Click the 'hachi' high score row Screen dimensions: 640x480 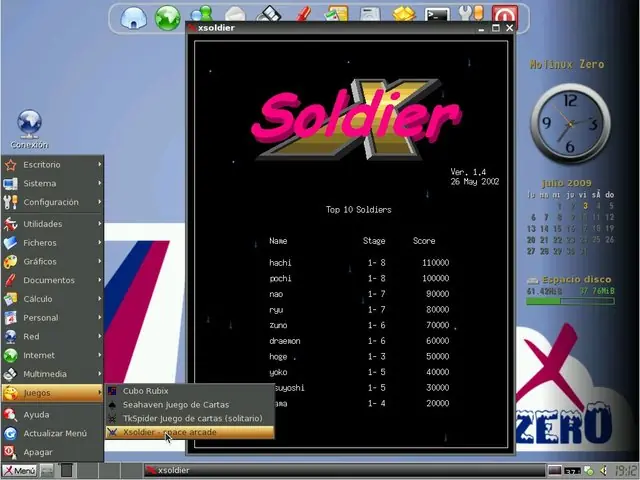359,262
